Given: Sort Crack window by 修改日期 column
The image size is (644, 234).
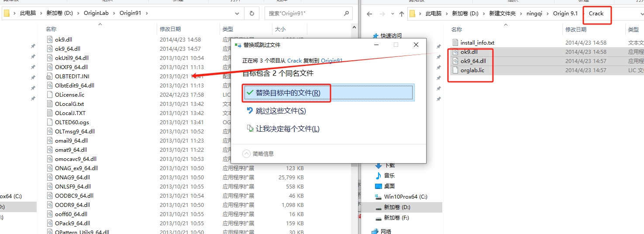Looking at the screenshot, I should (576, 29).
